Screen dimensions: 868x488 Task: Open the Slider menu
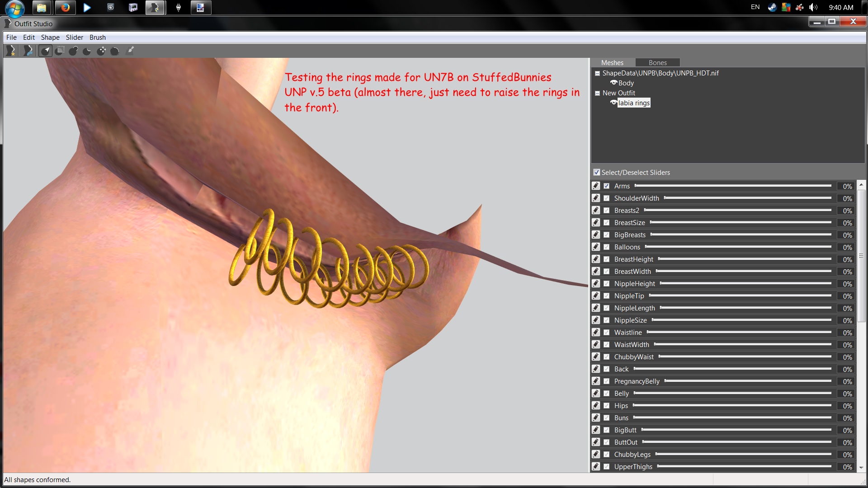[75, 38]
